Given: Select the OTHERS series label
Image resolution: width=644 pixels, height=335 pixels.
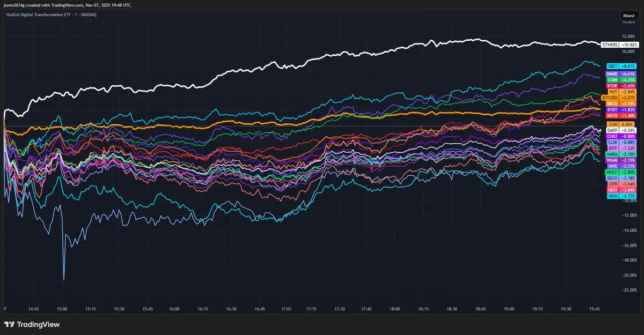Looking at the screenshot, I should 610,45.
